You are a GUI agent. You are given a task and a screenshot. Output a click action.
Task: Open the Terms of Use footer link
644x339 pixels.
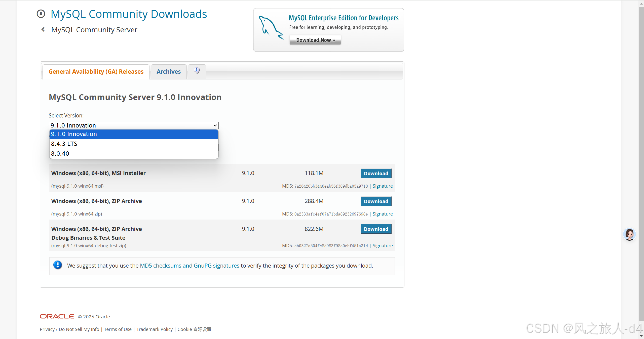tap(118, 329)
